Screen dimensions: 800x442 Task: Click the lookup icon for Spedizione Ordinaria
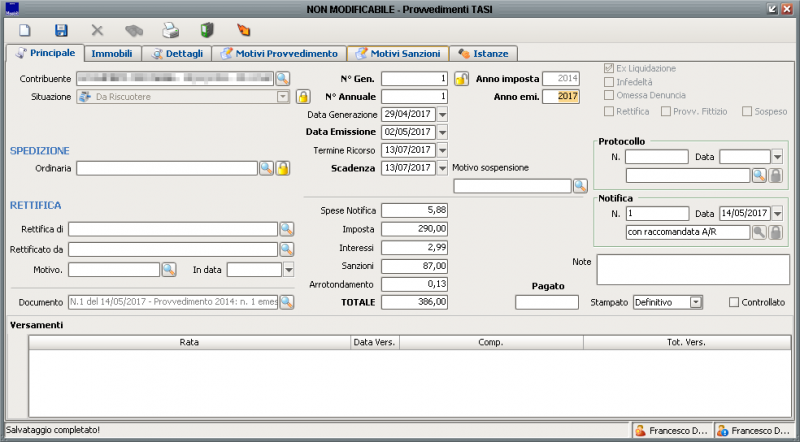(x=266, y=168)
